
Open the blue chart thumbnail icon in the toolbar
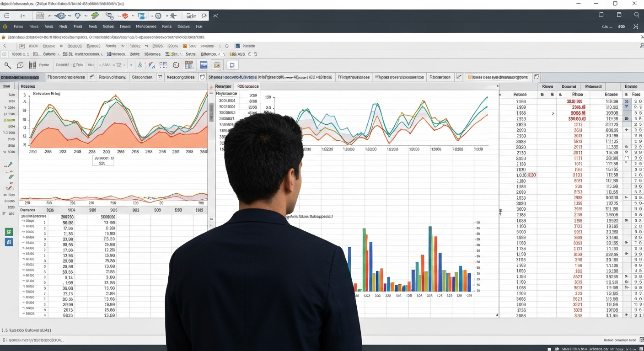[x=204, y=65]
